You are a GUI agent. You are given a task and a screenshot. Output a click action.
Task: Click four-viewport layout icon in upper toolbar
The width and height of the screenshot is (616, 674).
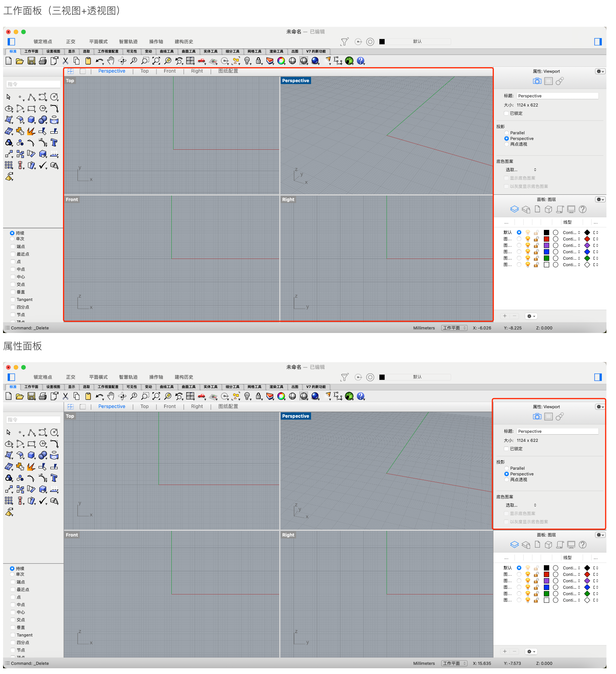(x=190, y=61)
